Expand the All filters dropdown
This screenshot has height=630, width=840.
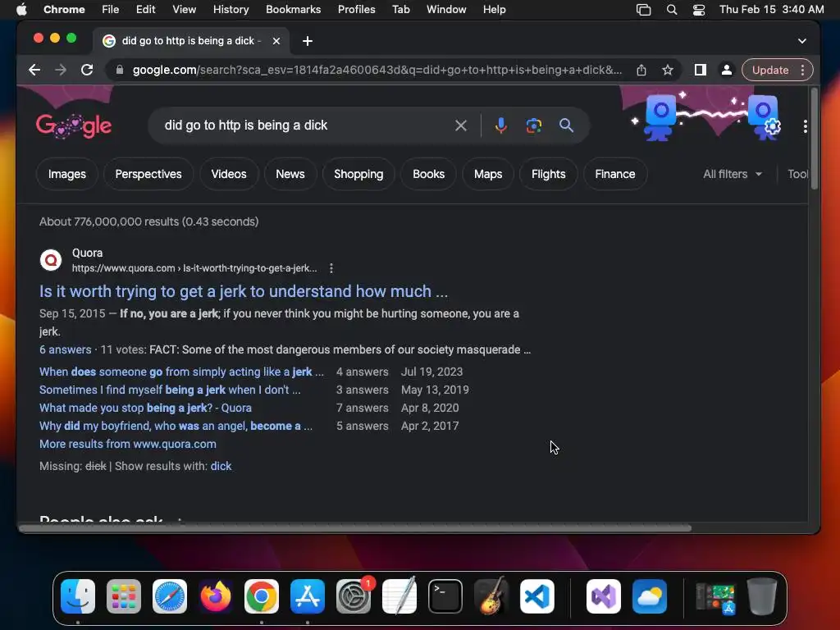pos(733,174)
